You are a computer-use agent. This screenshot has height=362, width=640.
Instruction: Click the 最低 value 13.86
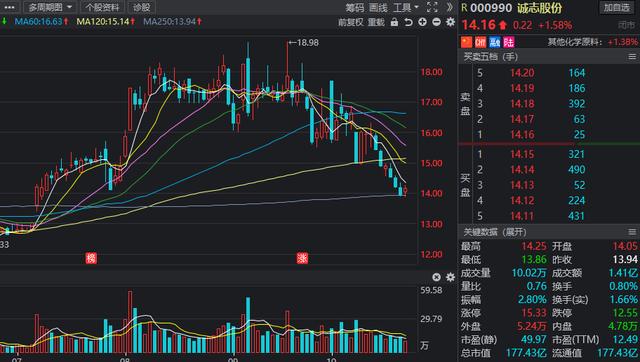[x=534, y=260]
